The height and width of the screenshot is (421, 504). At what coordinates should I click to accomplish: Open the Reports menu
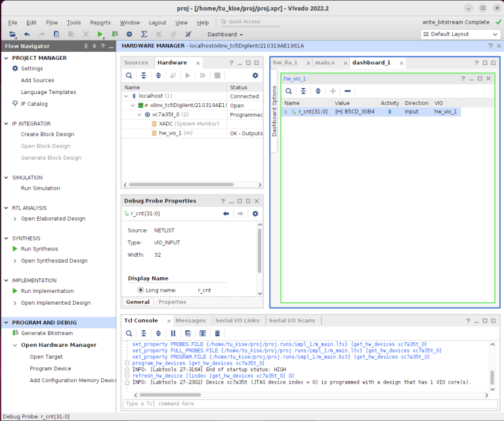pyautogui.click(x=100, y=22)
